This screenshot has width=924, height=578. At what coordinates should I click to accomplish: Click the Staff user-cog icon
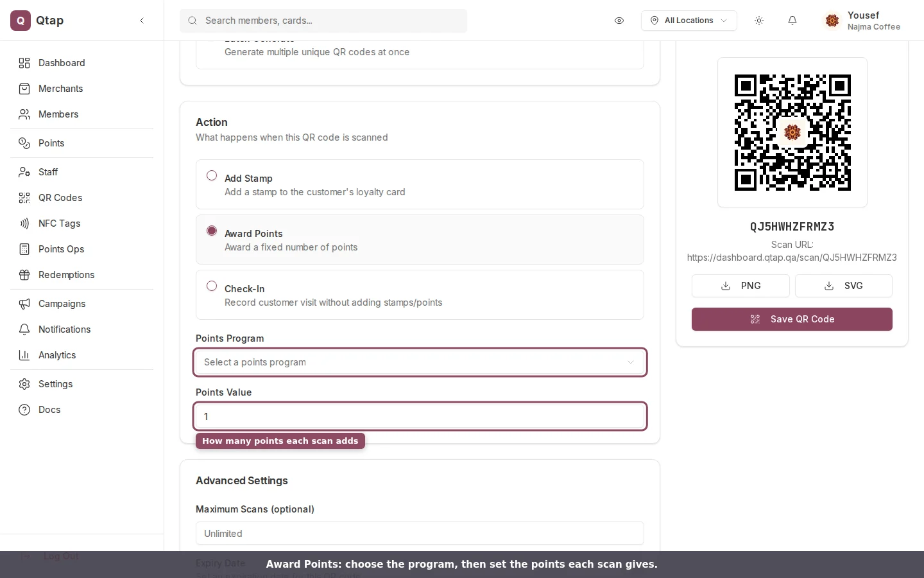click(x=24, y=172)
